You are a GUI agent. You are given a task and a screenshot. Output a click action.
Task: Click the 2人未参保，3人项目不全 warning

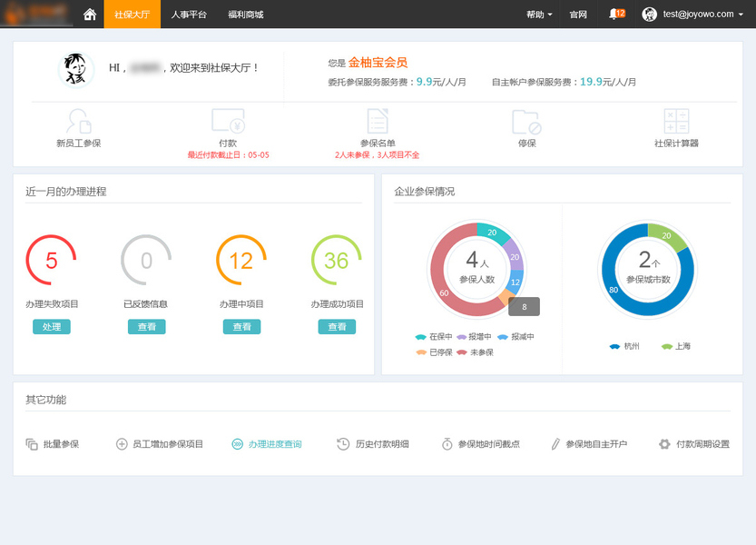(377, 155)
